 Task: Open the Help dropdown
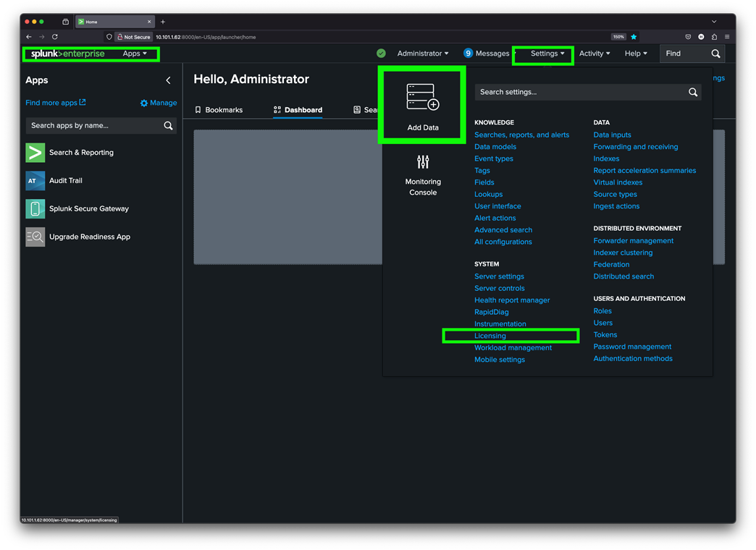(636, 54)
